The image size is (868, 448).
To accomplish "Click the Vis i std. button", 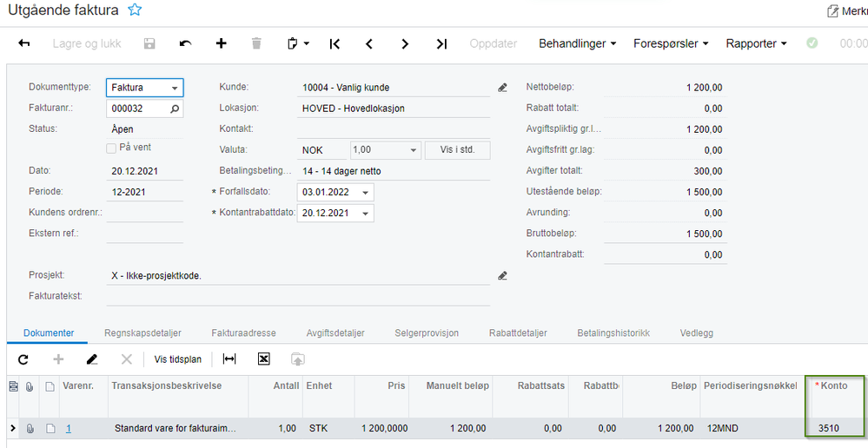I will pos(458,150).
